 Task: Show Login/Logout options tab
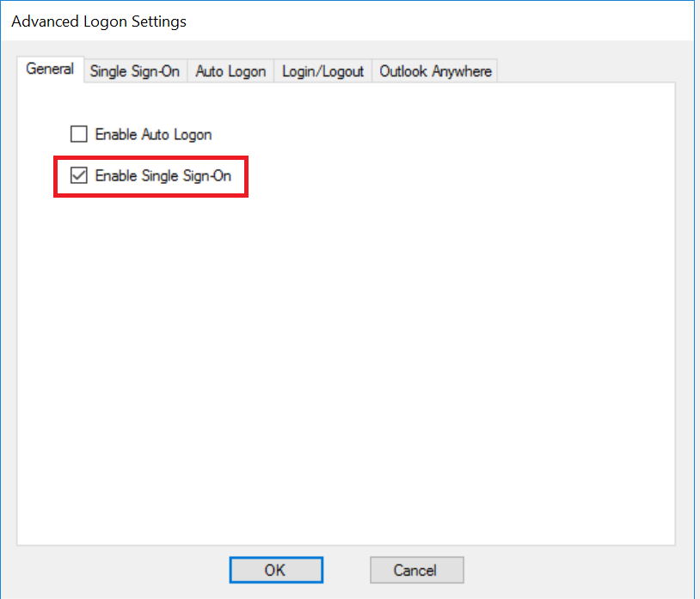click(x=323, y=71)
